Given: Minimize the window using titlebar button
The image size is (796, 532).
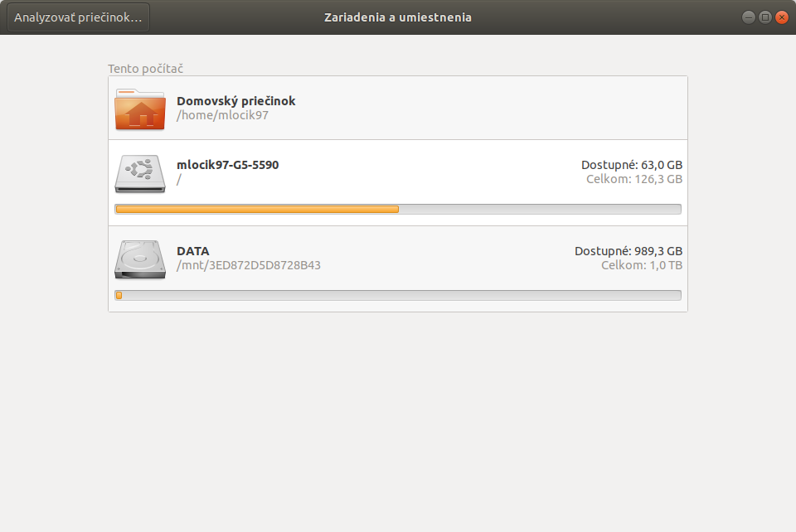Looking at the screenshot, I should [748, 17].
